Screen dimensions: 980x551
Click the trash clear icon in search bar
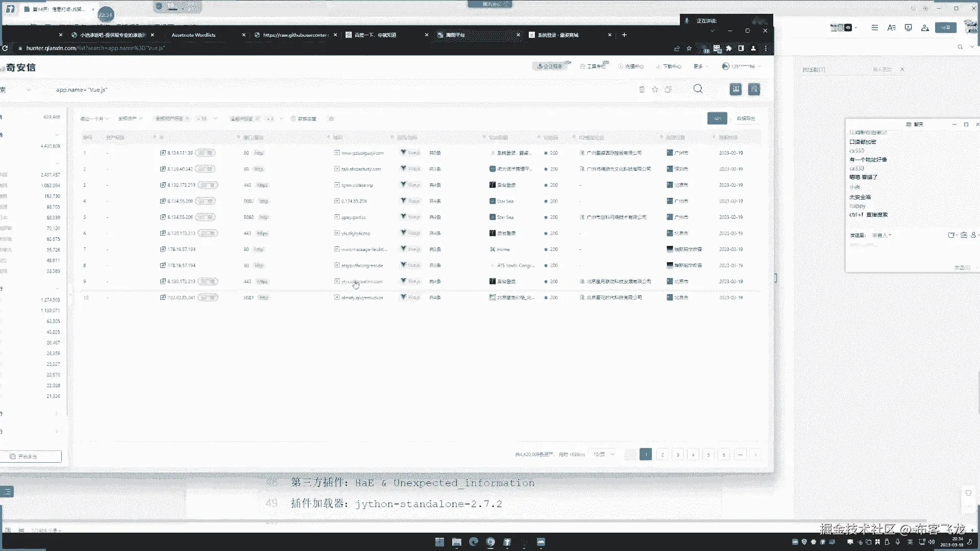[642, 89]
